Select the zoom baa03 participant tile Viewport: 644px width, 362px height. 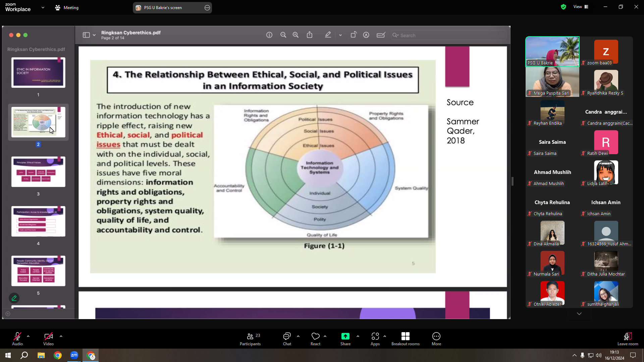click(x=606, y=52)
